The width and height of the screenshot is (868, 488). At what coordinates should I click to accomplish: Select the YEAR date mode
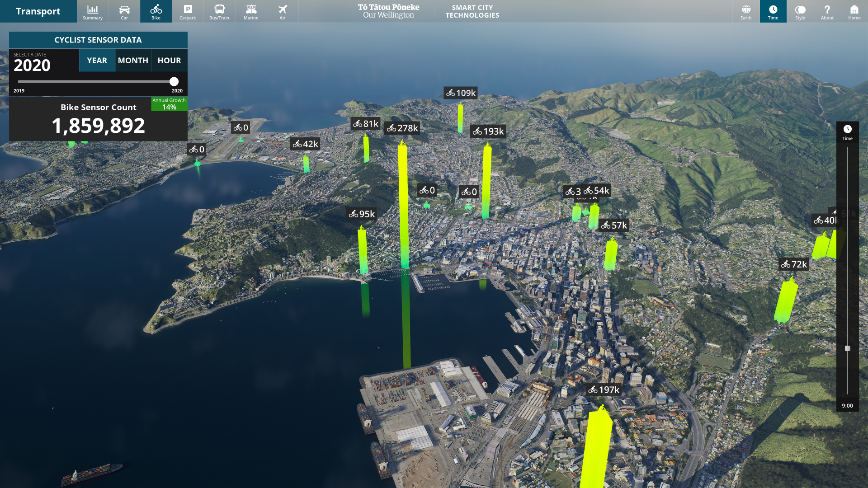(x=97, y=61)
